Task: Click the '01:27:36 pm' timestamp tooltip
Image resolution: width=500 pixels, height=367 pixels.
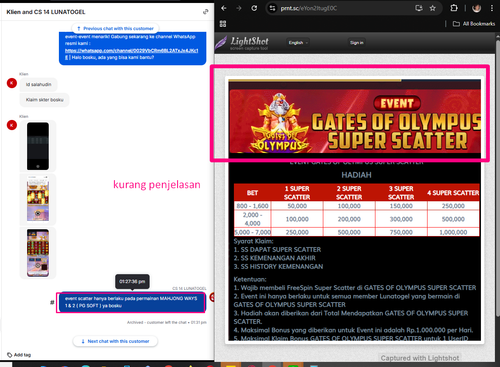Action: 132,282
